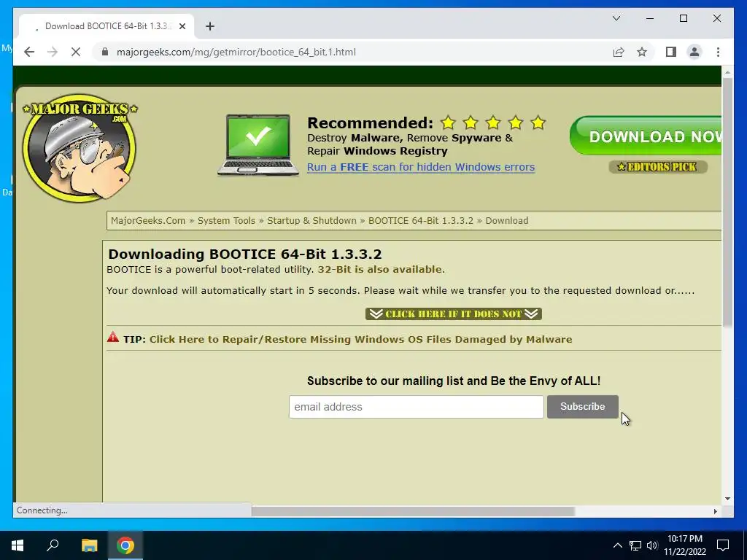Click the scroll right arrow

tap(716, 511)
